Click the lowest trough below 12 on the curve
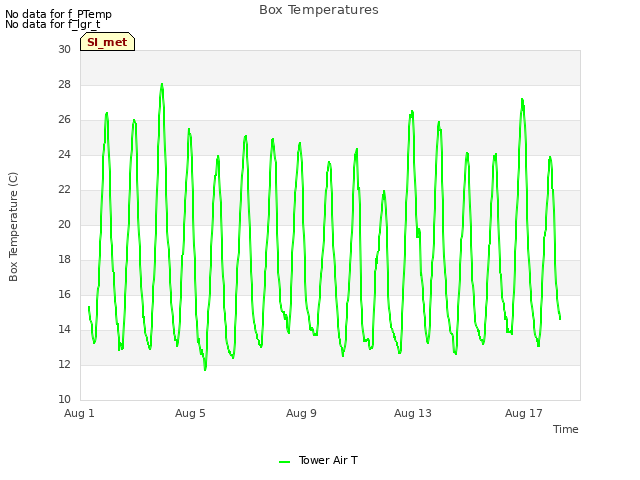640x480 pixels. [205, 369]
